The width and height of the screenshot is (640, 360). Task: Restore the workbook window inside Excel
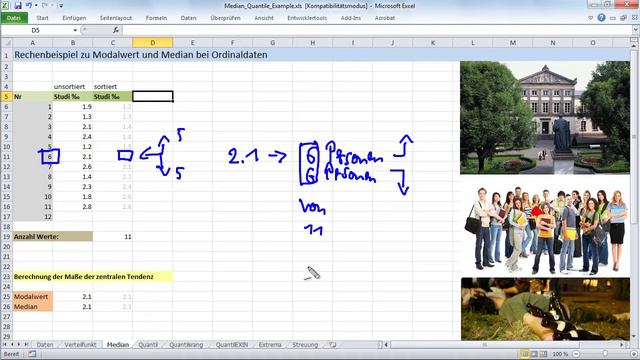click(623, 18)
